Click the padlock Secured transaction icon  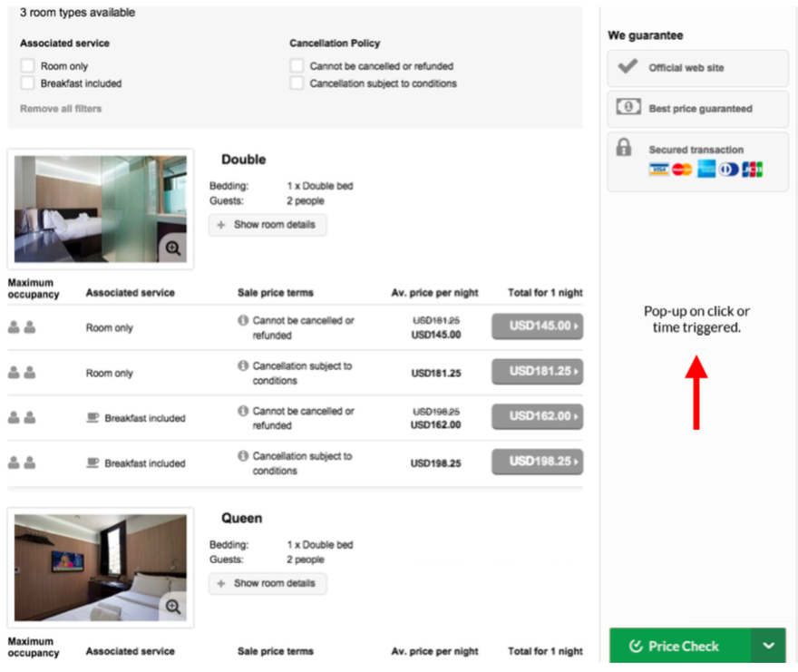(624, 147)
